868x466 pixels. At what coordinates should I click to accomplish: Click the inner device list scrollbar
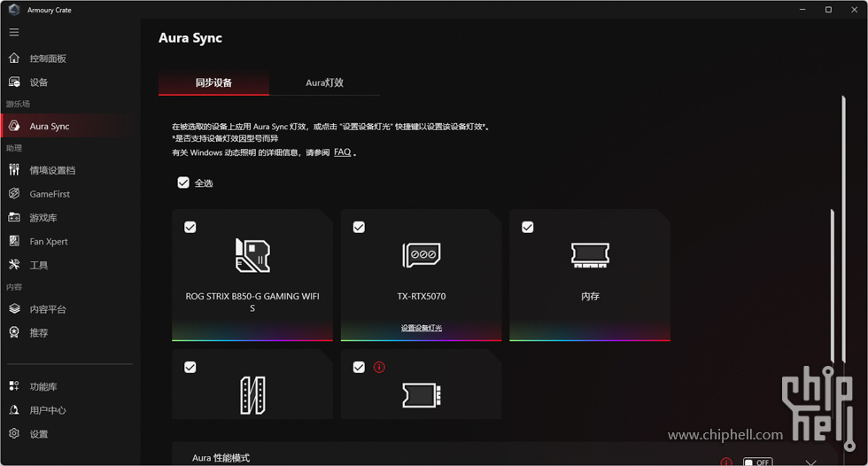pyautogui.click(x=832, y=288)
